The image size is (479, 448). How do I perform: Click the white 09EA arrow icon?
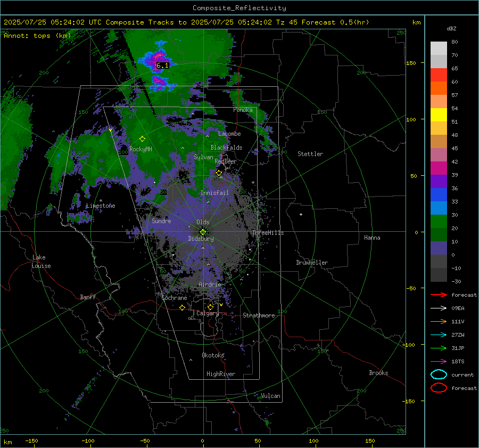(x=439, y=308)
